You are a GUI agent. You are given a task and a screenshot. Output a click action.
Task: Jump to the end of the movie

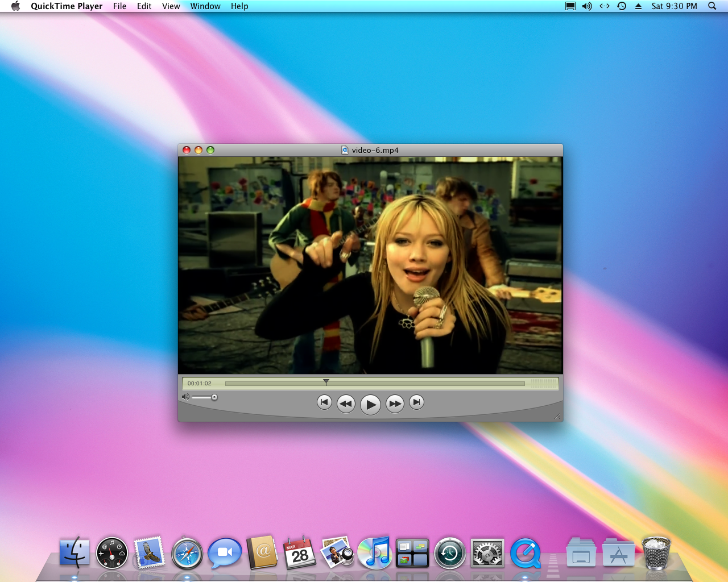click(x=416, y=402)
